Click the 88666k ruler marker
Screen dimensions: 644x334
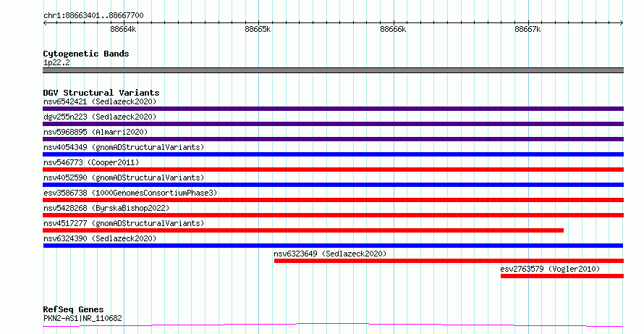click(393, 29)
